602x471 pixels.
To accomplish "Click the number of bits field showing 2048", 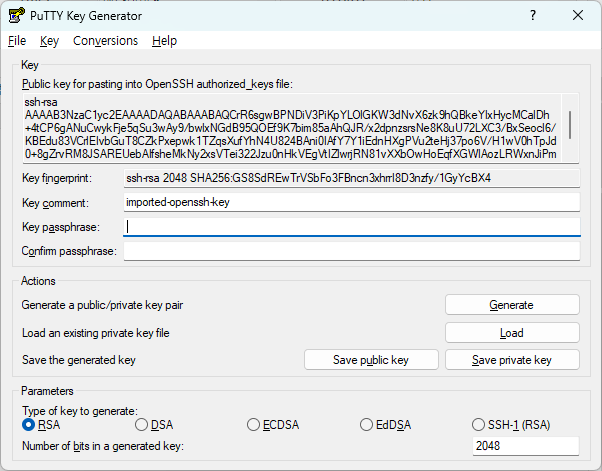I will [x=526, y=446].
